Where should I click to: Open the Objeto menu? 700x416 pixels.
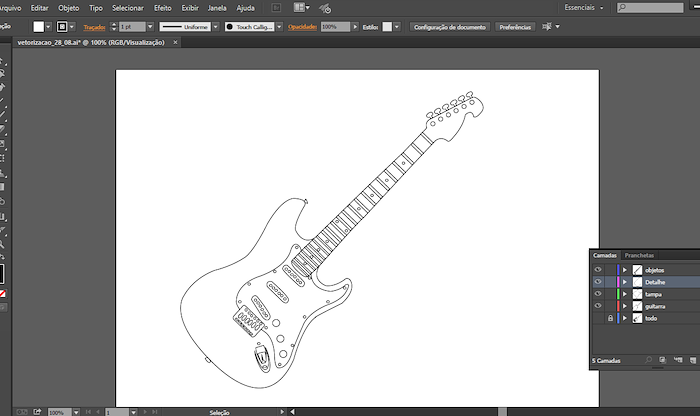click(68, 8)
